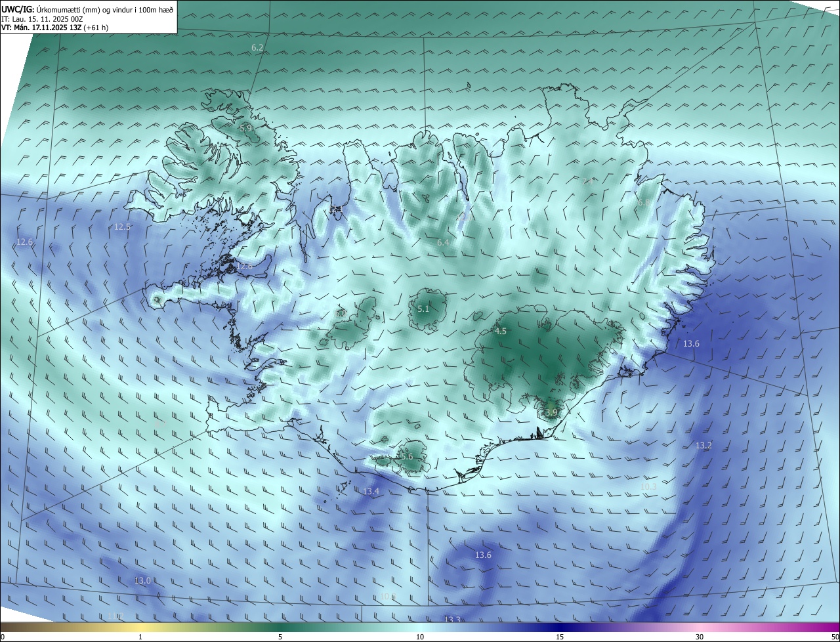Click the 5.9 value over the Westfjords
840x642 pixels.
(x=245, y=128)
